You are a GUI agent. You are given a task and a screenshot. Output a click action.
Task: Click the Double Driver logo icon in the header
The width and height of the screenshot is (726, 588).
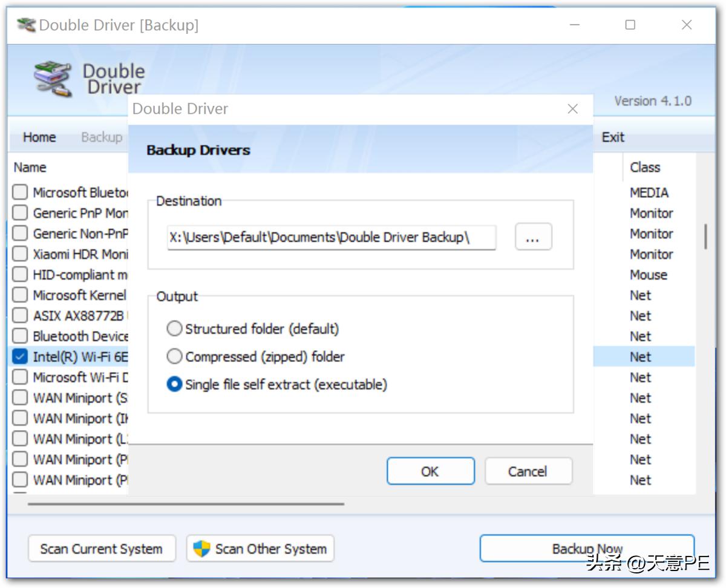[53, 79]
